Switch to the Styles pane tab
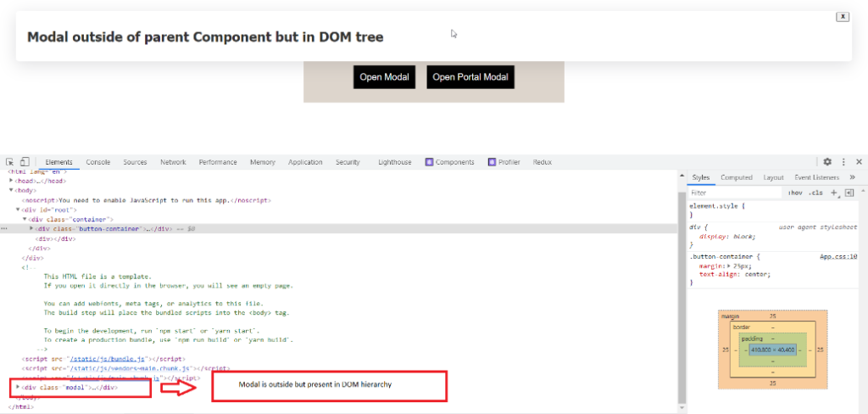 [x=700, y=177]
